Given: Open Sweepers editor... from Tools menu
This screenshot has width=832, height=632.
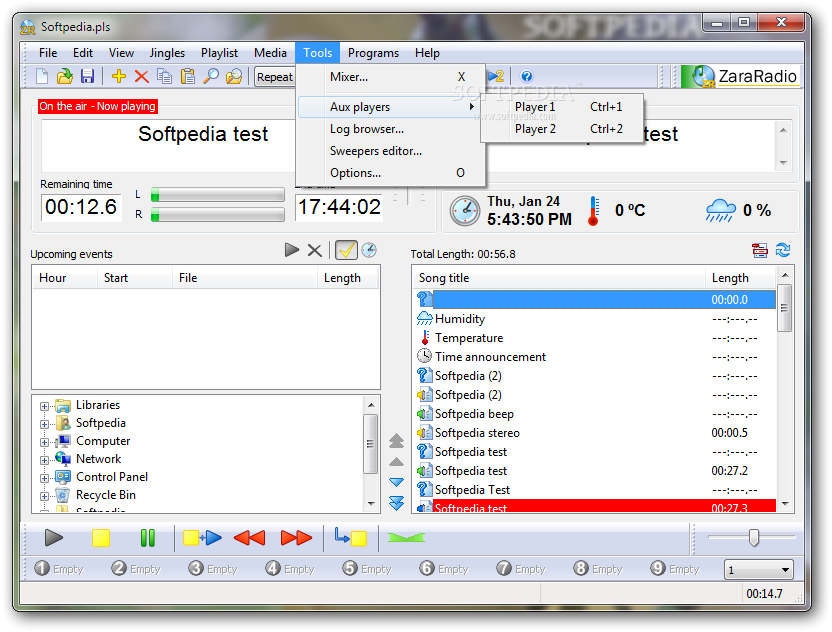Looking at the screenshot, I should coord(391,151).
